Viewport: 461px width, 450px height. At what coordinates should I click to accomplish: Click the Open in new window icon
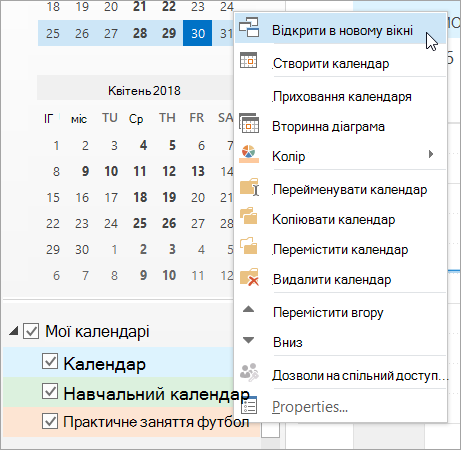click(249, 27)
